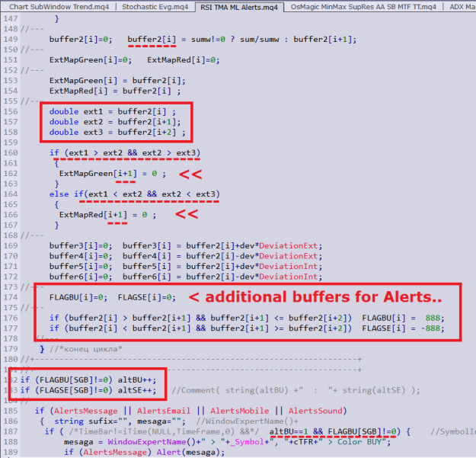Screen dimensions: 476x458
Task: Click 'double ext2 = buffer2[i+1]' line
Action: 115,122
